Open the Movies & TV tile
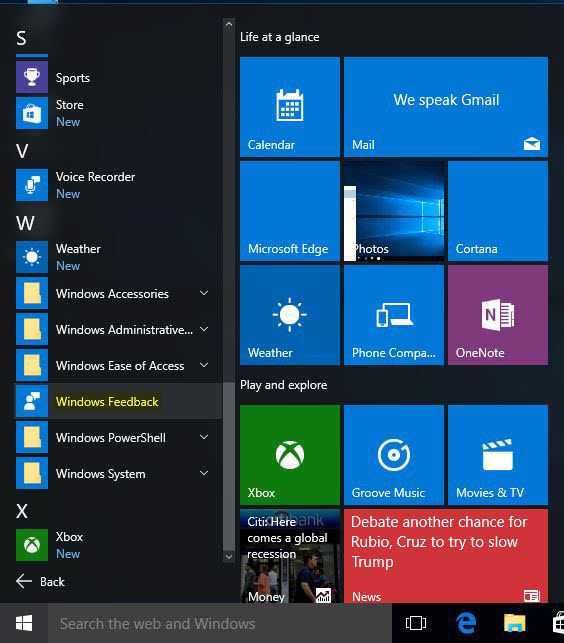Screen dimensions: 564x643 tap(498, 455)
